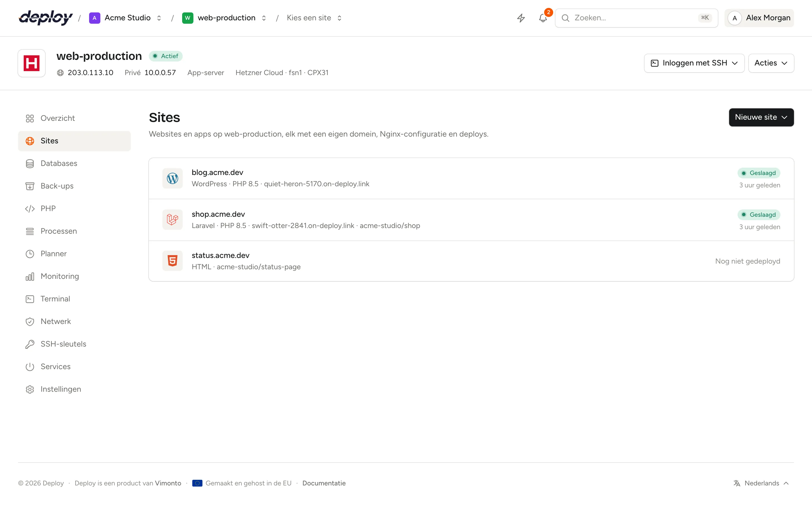This screenshot has width=812, height=508.
Task: Click 3 uur geleden on shop.acme.dev
Action: [x=760, y=227]
